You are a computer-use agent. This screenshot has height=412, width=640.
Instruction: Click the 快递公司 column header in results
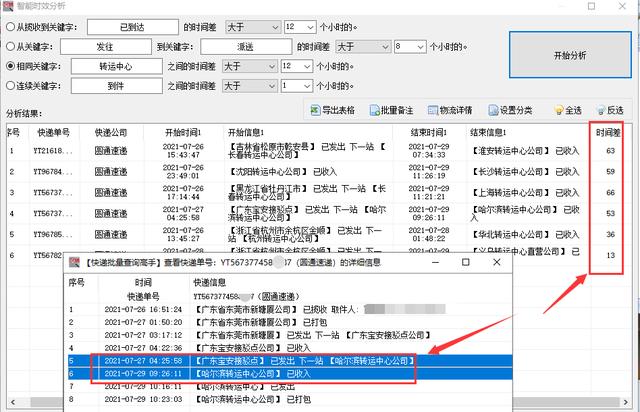point(111,132)
